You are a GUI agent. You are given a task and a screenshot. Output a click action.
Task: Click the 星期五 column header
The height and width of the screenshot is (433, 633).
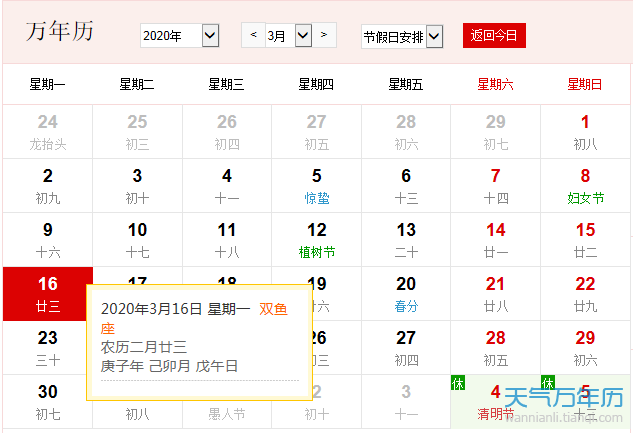coord(406,84)
